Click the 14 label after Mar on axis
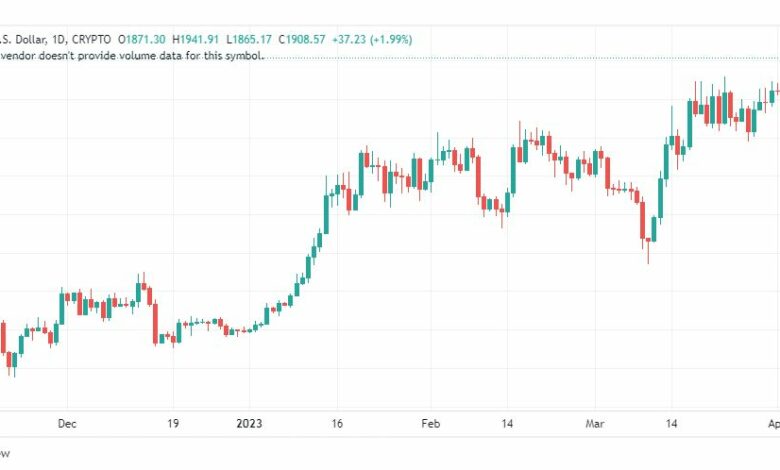The image size is (780, 470). (671, 424)
